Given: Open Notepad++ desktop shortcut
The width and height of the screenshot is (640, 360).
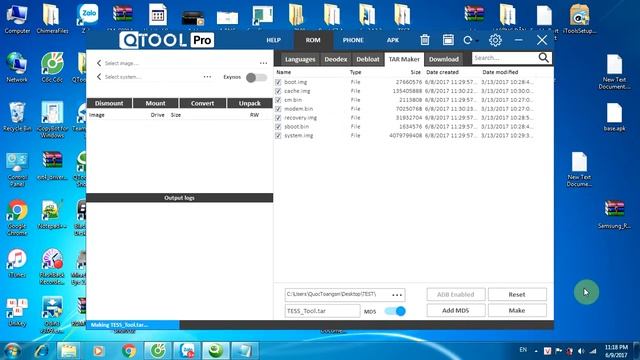Looking at the screenshot, I should pos(52,215).
